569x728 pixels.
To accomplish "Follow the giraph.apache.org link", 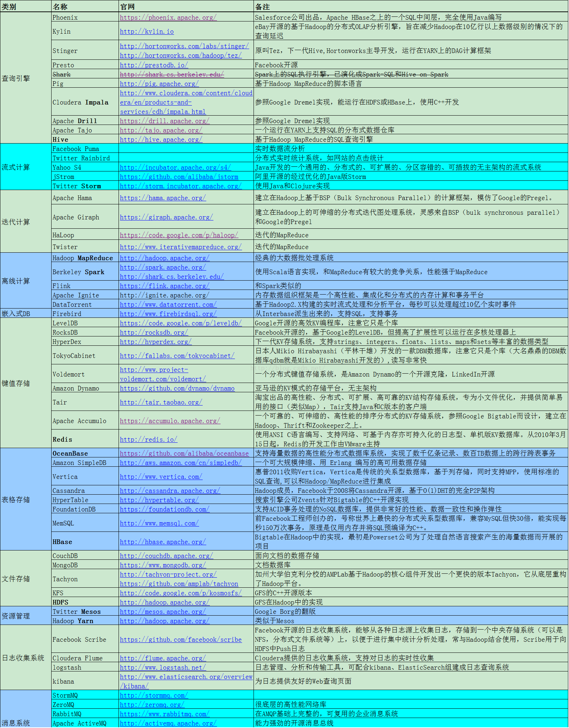I will click(167, 217).
